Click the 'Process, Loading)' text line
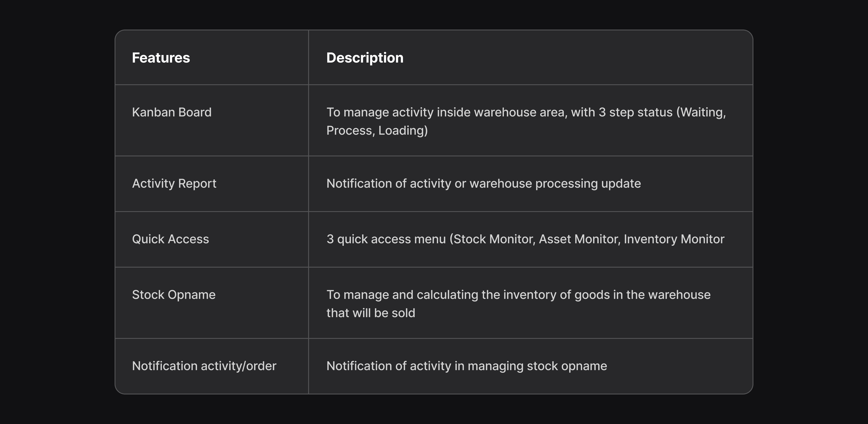This screenshot has width=868, height=424. tap(377, 131)
